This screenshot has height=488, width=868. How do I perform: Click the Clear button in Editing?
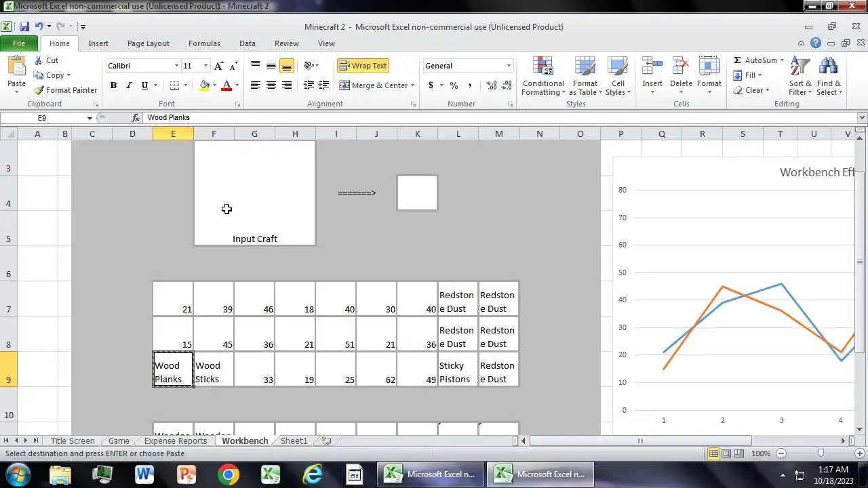click(x=751, y=90)
